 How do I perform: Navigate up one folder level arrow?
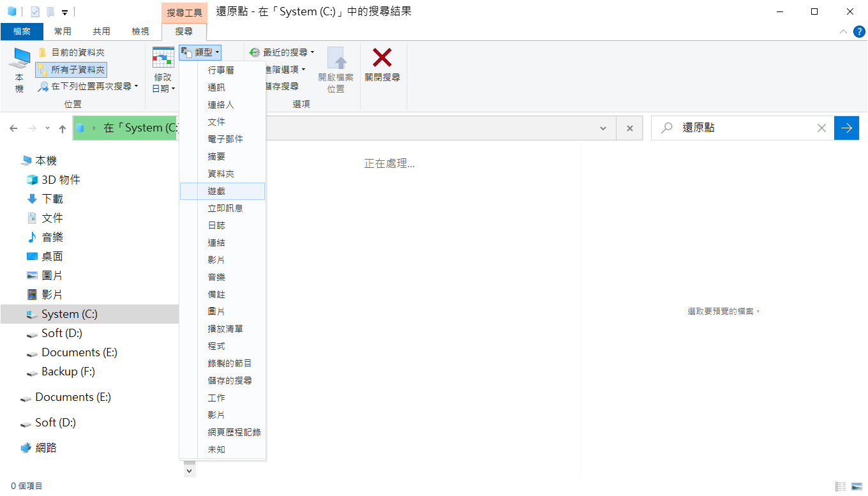63,129
